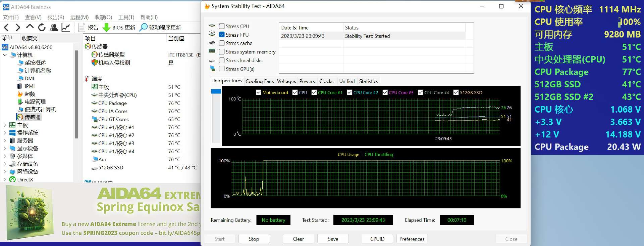Click the green BIOS update arrow icon
Viewport: 644px width, 246px height.
point(106,27)
